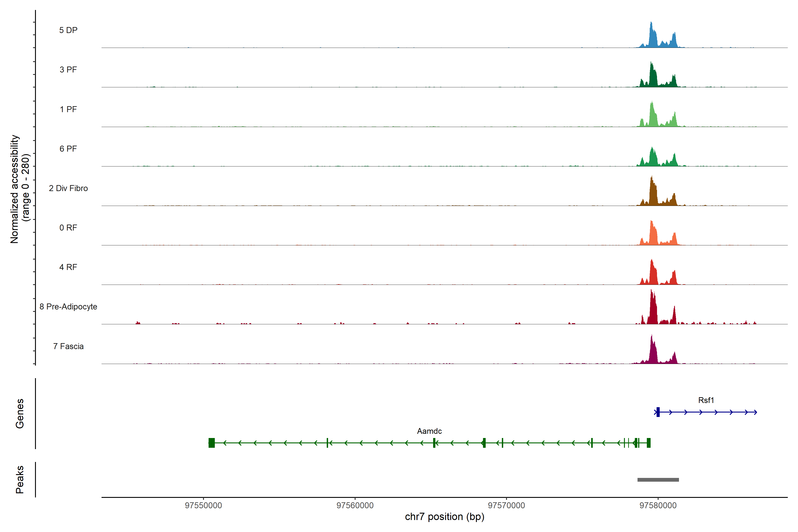The image size is (798, 532).
Task: Click the 4 RF track label
Action: pos(68,267)
